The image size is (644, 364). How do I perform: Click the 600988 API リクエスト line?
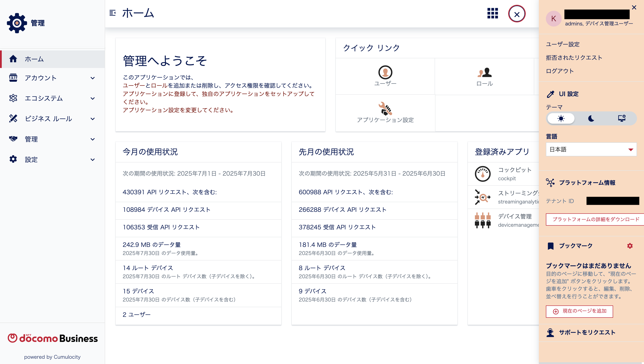tap(345, 192)
